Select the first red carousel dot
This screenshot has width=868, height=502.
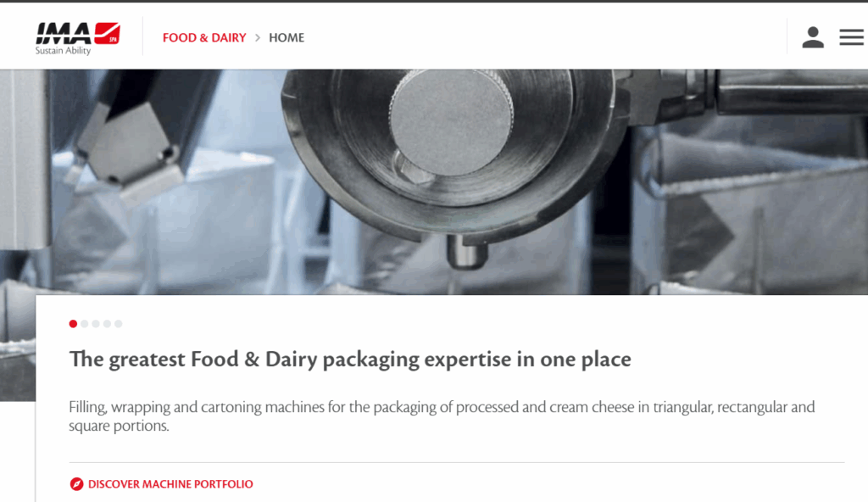tap(73, 324)
